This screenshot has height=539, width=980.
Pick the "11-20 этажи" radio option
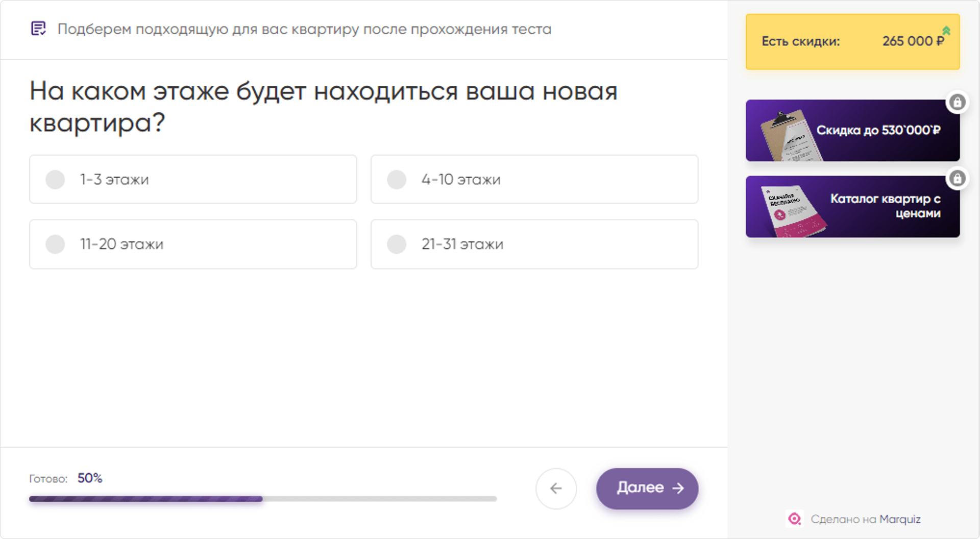tap(55, 244)
